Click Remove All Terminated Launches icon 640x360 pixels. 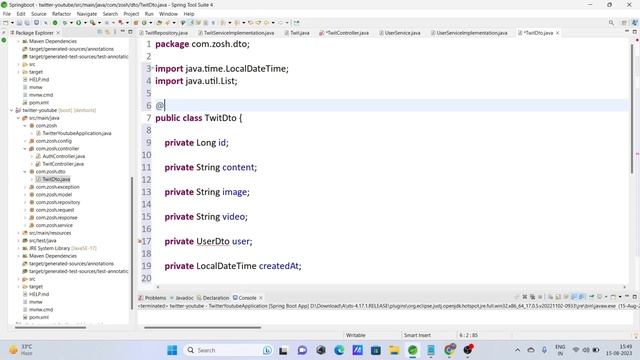coord(532,297)
